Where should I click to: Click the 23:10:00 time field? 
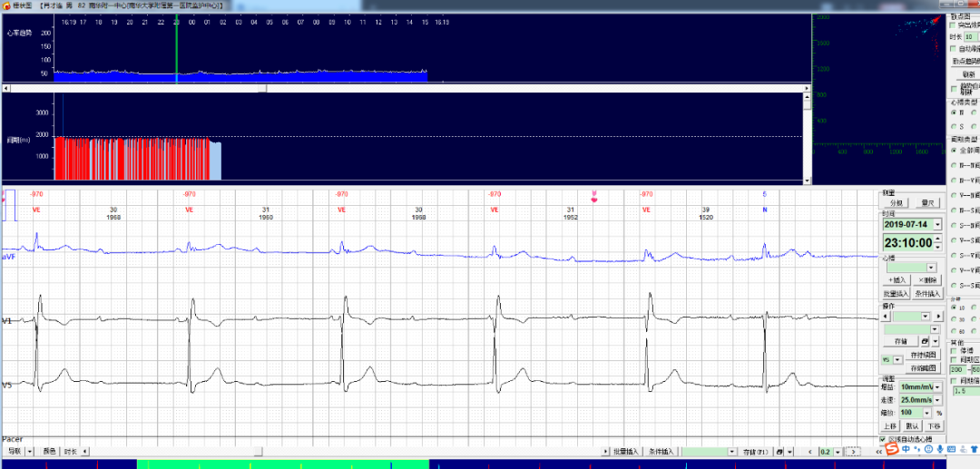click(x=908, y=242)
